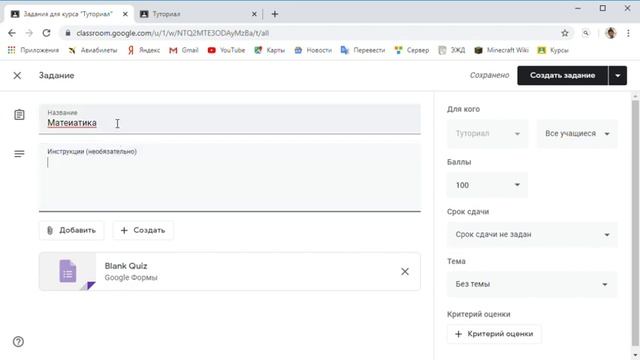The width and height of the screenshot is (640, 360).
Task: Open the Gmail bookmark
Action: pyautogui.click(x=184, y=50)
